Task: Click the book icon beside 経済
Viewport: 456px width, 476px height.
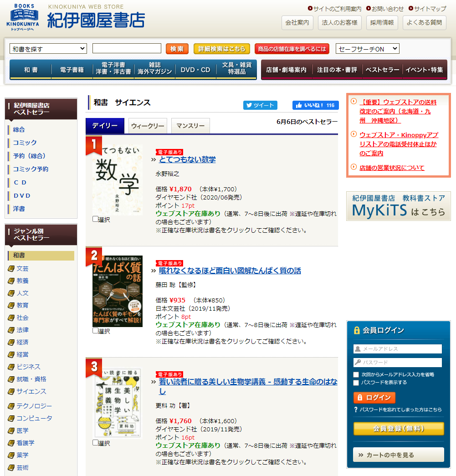Action: pos(11,343)
